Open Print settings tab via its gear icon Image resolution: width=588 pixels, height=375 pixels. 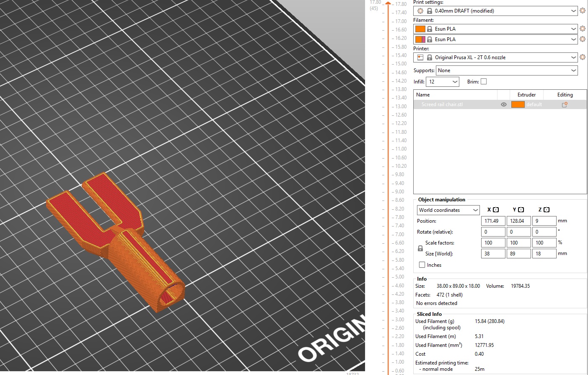pyautogui.click(x=583, y=11)
